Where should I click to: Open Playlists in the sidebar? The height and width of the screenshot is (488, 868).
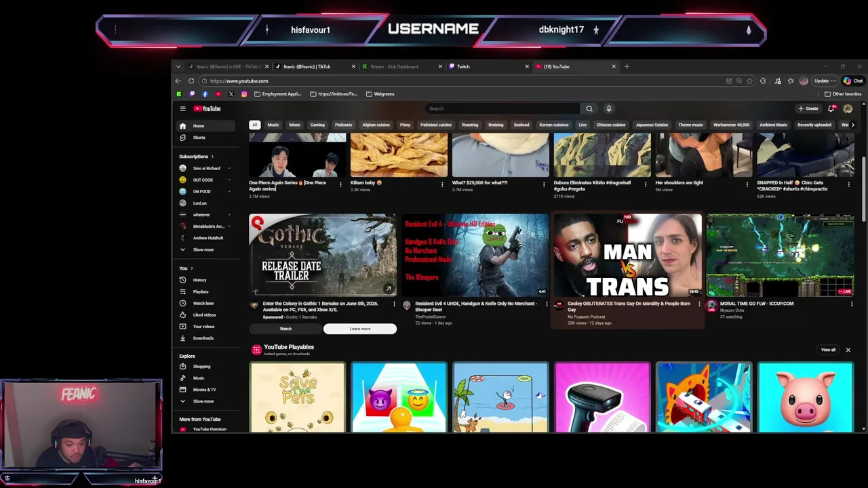tap(206, 291)
